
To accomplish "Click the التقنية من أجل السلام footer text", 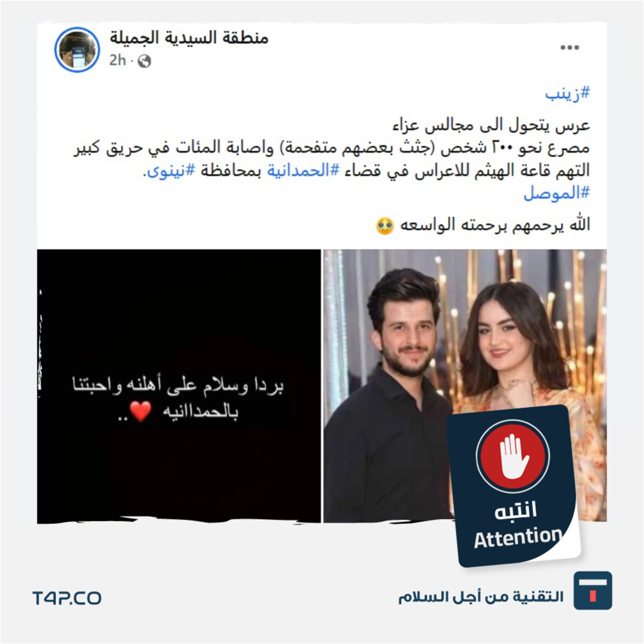I will pos(481,597).
